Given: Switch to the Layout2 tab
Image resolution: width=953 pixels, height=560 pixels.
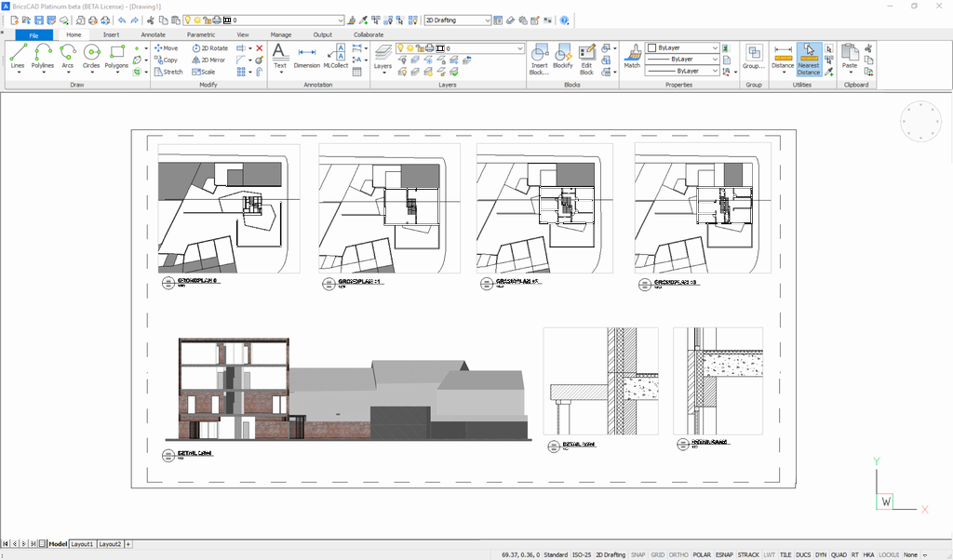Looking at the screenshot, I should click(110, 544).
